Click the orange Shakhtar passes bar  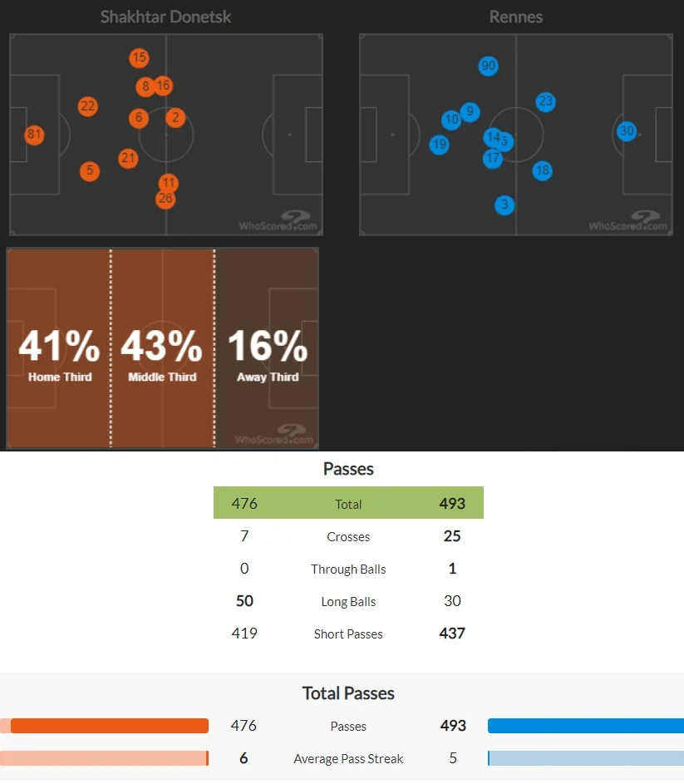tap(109, 726)
